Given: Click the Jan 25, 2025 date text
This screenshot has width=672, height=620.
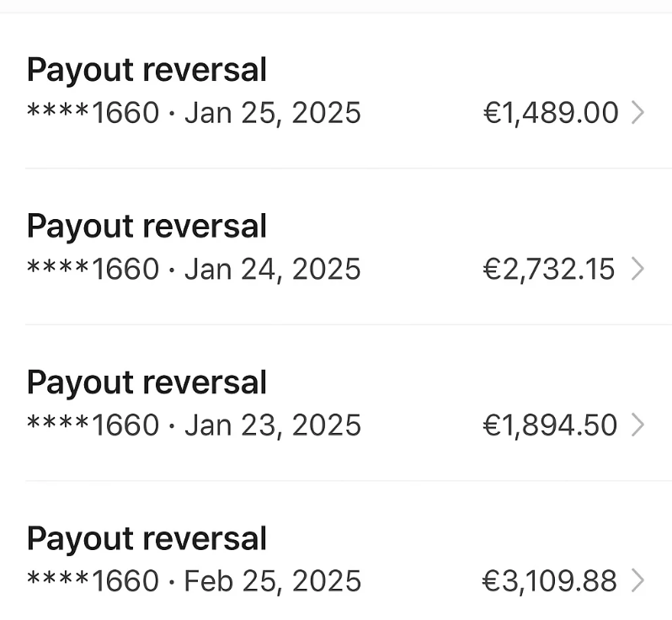Looking at the screenshot, I should click(x=273, y=113).
